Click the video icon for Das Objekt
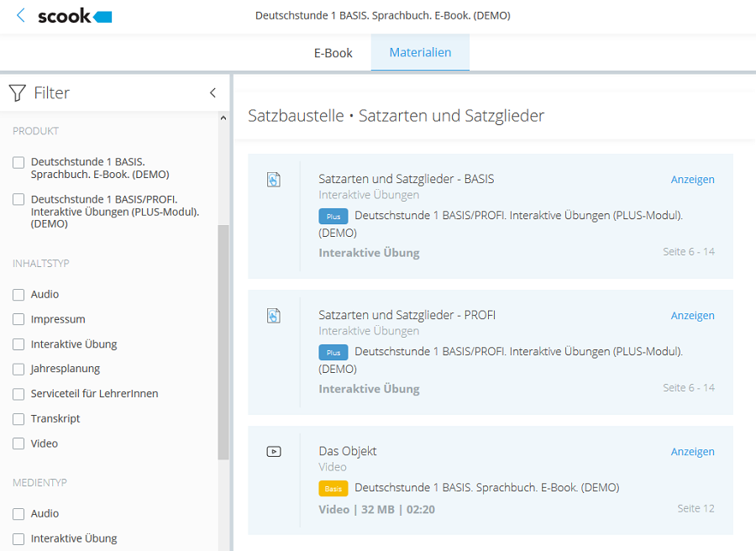Image resolution: width=756 pixels, height=551 pixels. [x=273, y=452]
